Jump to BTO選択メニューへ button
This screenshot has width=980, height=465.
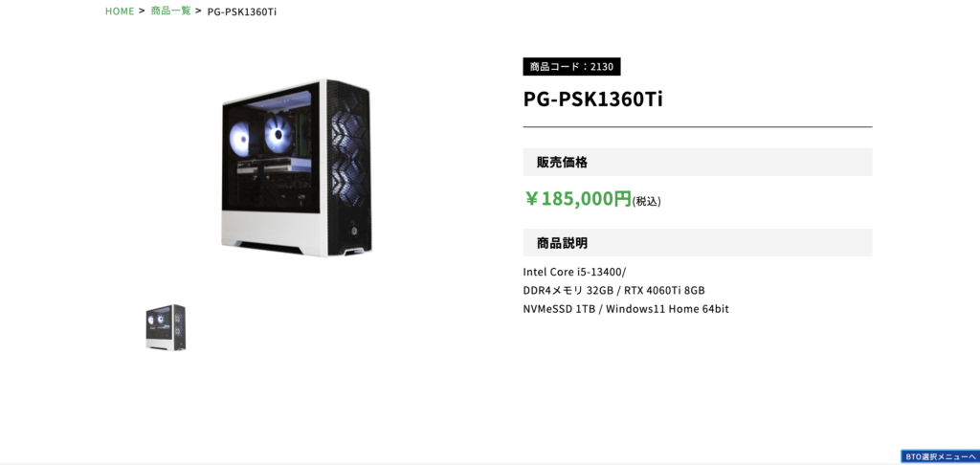(x=940, y=456)
